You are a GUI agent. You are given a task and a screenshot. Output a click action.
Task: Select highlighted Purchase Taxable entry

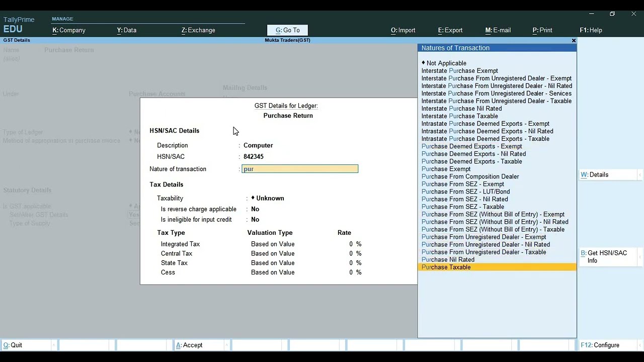[x=497, y=267]
